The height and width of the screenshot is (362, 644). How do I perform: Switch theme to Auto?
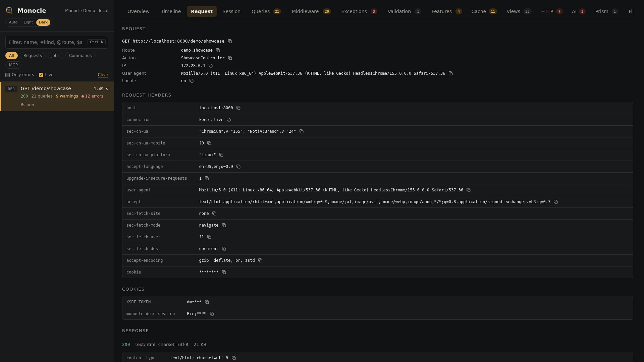click(x=13, y=22)
